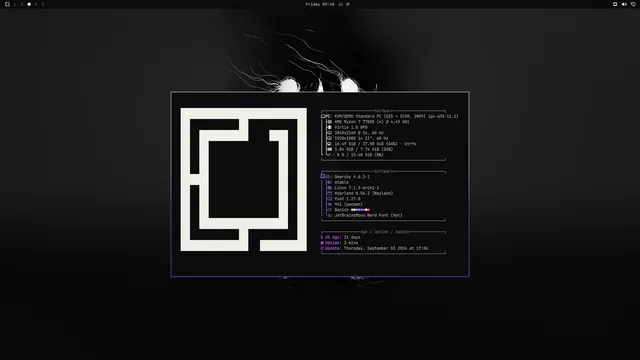This screenshot has width=640, height=360.
Task: Switch to workspace 1 in top bar
Action: tap(15, 4)
